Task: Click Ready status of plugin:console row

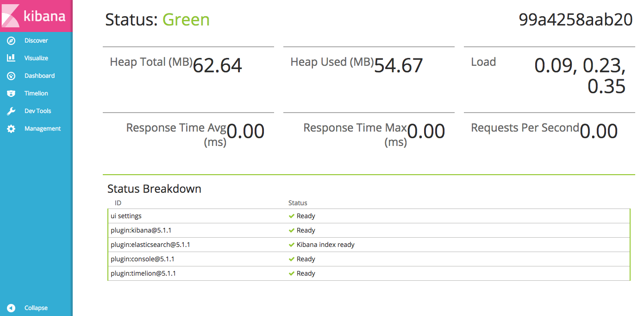Action: 306,259
